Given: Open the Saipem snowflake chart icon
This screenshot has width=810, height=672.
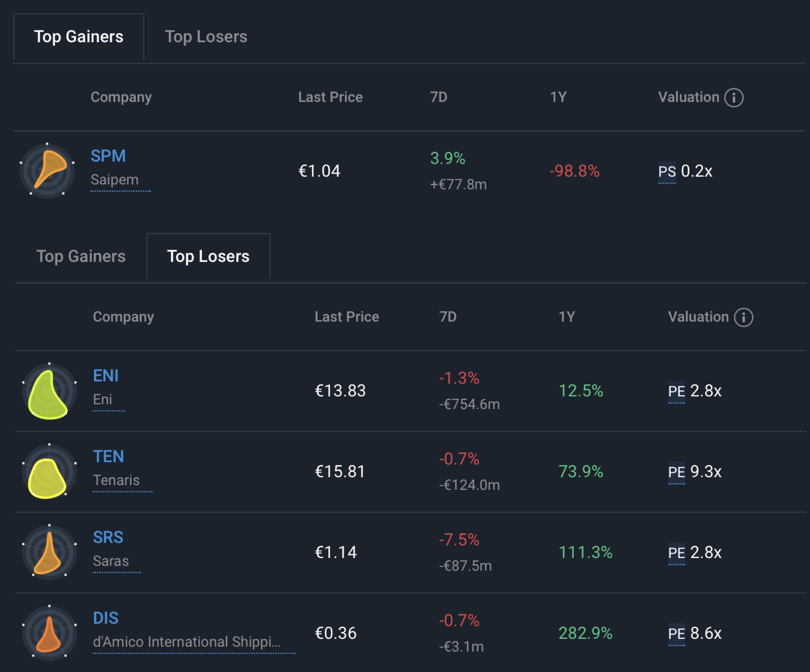Looking at the screenshot, I should (47, 171).
